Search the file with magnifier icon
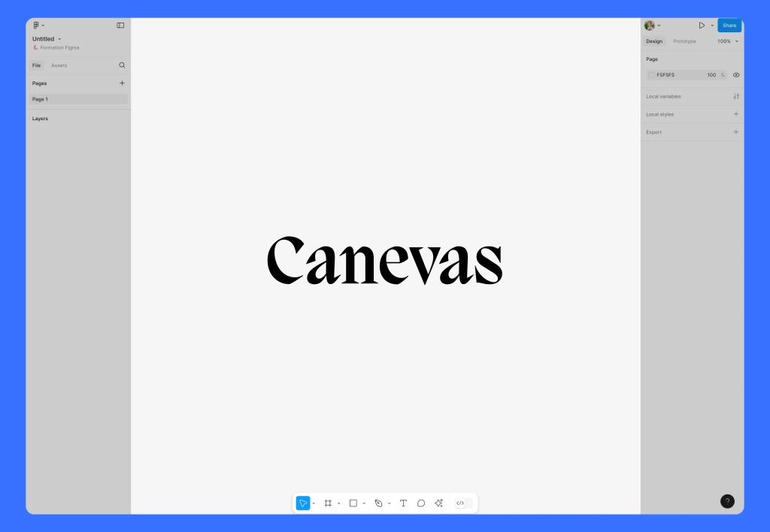This screenshot has height=532, width=770. coord(122,65)
